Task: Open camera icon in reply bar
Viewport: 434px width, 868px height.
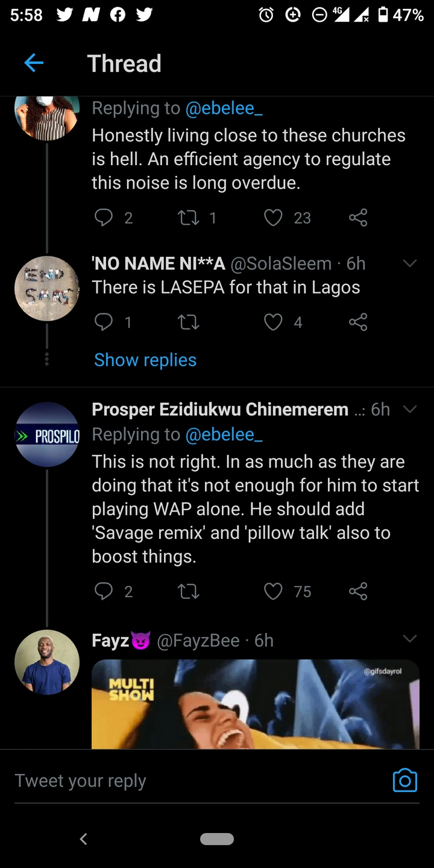Action: [404, 780]
